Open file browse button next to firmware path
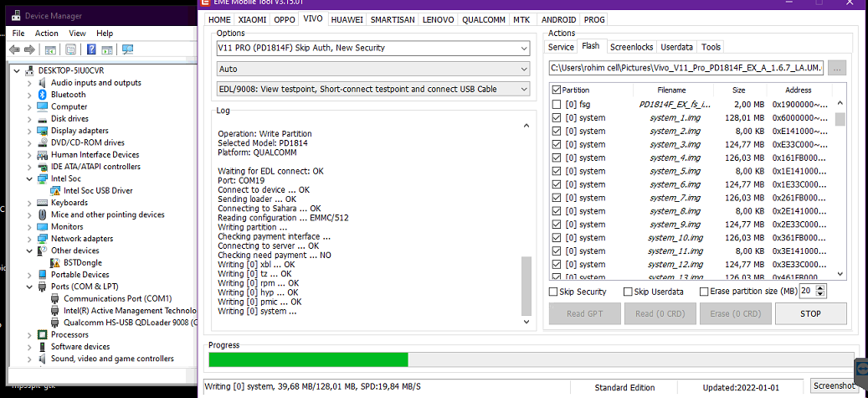The image size is (868, 398). [837, 68]
